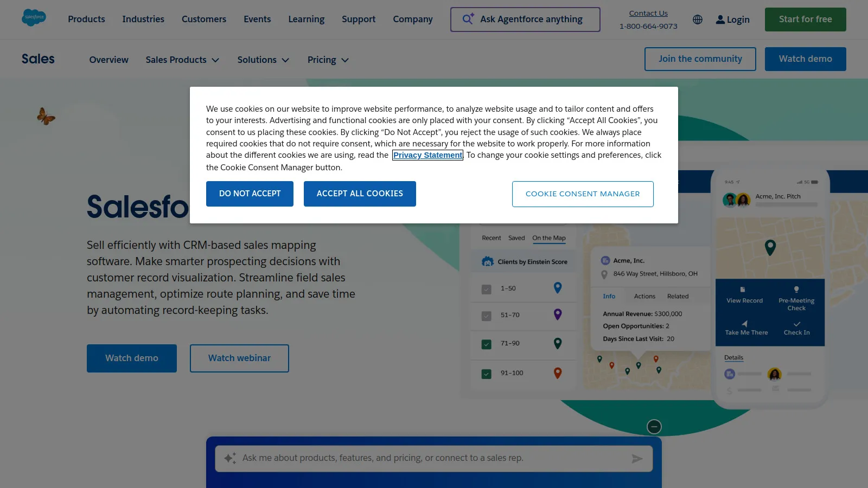Click the Accept All Cookies button
Image resolution: width=868 pixels, height=488 pixels.
(x=360, y=194)
